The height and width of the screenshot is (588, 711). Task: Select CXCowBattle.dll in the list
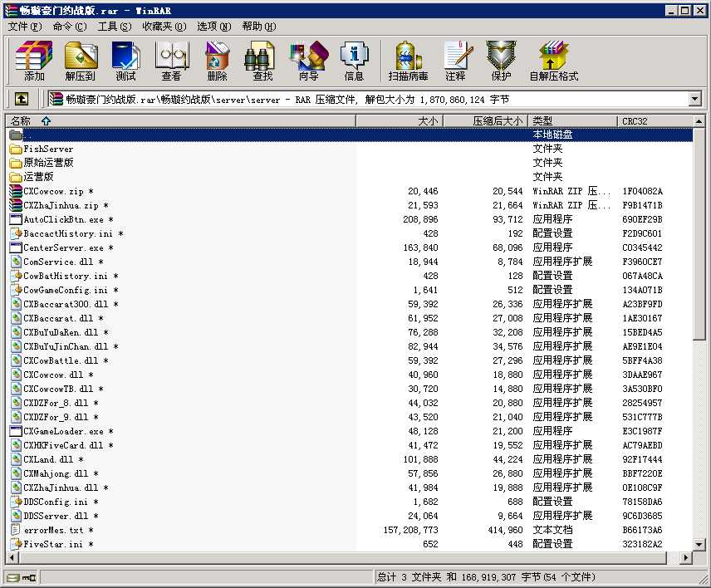(x=349, y=360)
